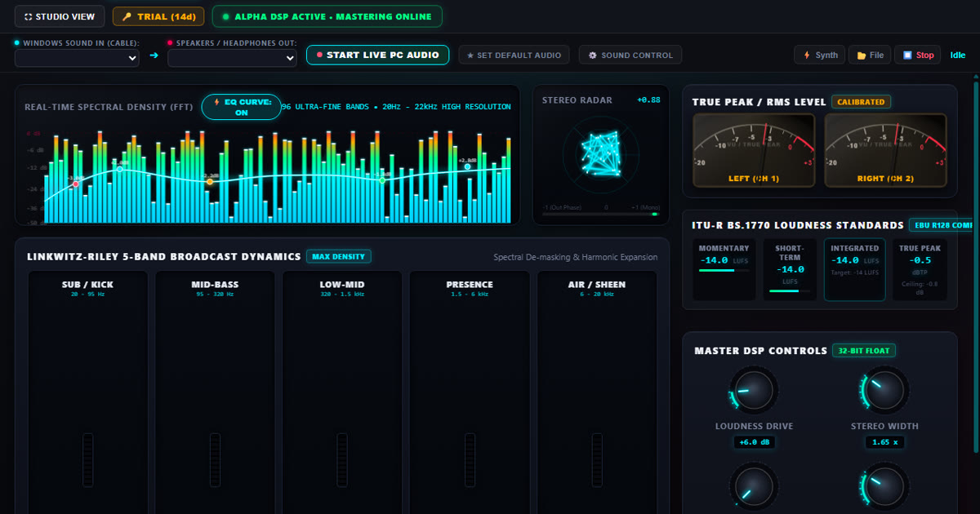Select the Short-Term loudness readout
This screenshot has height=514, width=980.
point(789,269)
